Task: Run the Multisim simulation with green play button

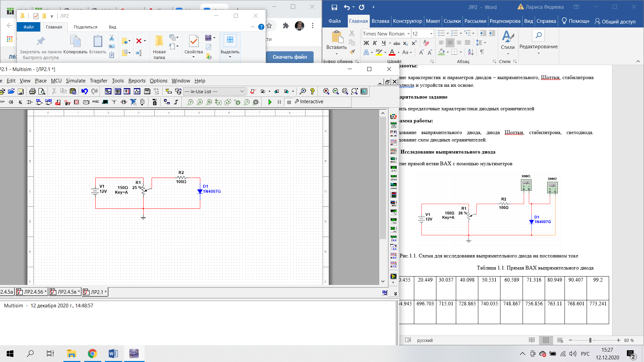Action: 270,102
